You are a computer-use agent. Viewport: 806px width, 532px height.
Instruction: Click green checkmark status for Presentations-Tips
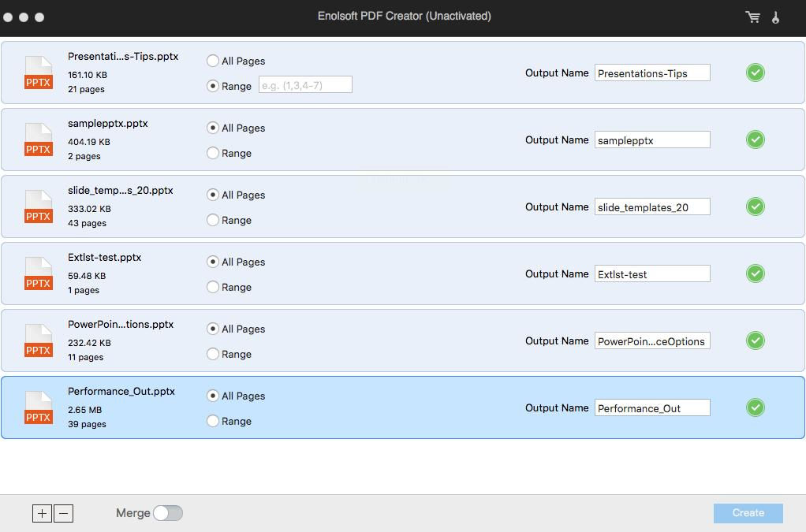[x=755, y=73]
